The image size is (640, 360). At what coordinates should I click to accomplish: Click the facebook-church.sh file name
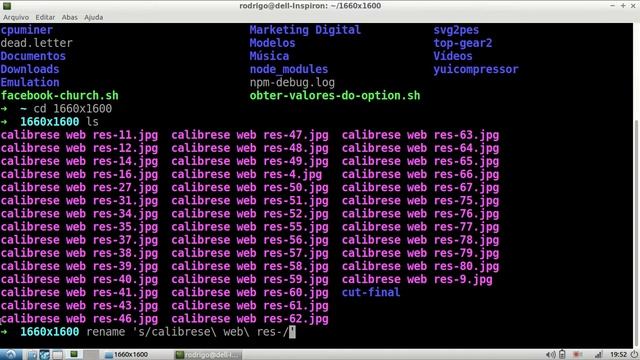click(60, 96)
